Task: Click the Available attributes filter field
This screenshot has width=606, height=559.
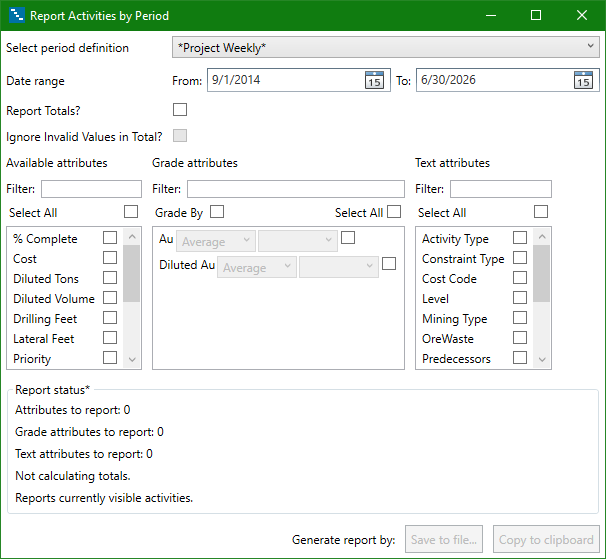Action: (x=91, y=189)
